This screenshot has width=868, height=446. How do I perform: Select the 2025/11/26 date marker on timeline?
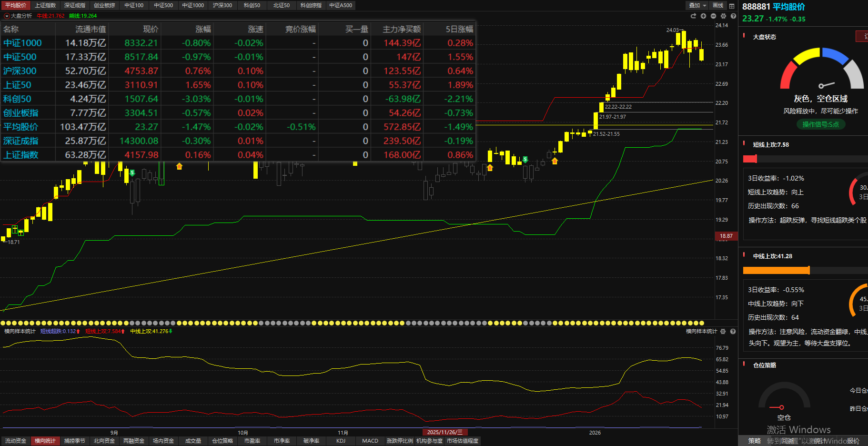coord(444,432)
